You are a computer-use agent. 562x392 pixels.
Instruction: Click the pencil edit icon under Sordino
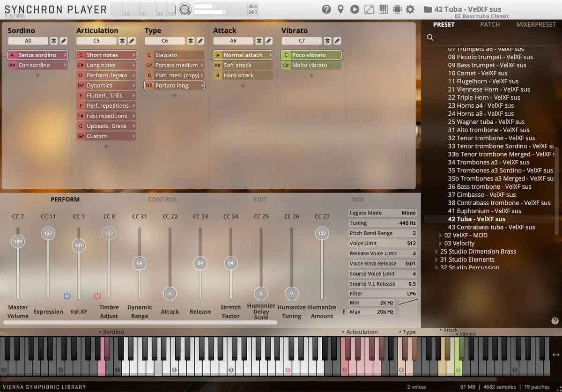coord(63,41)
